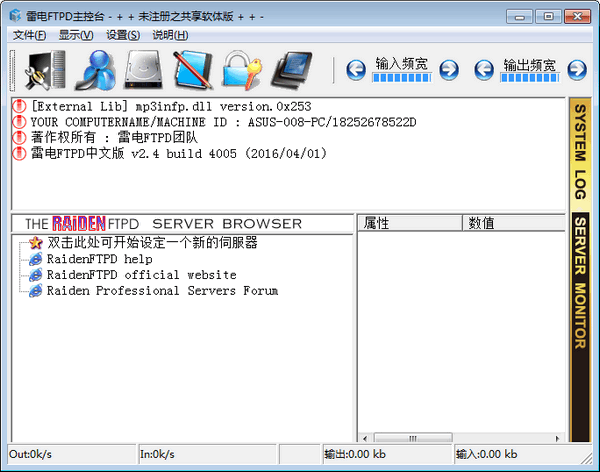Open the 显示(V) menu

[76, 35]
